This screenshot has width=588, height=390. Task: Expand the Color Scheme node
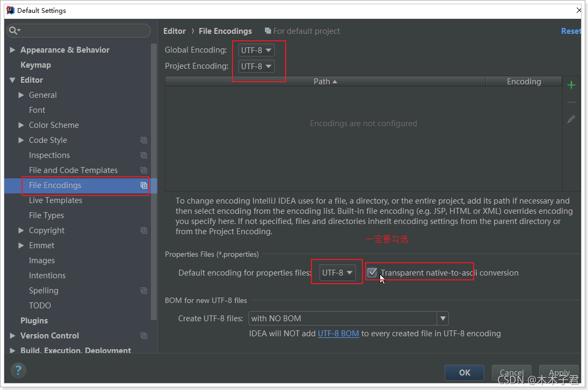[21, 125]
